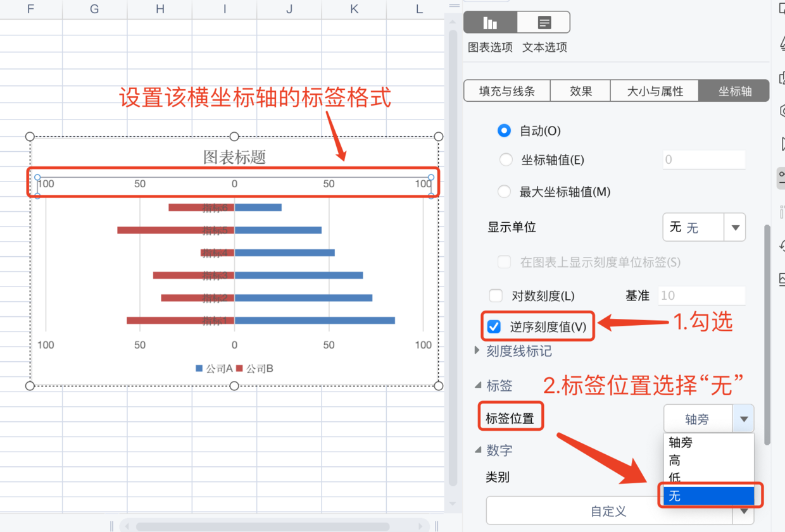The width and height of the screenshot is (785, 532).
Task: Click the bottom axis label 0
Action: click(234, 345)
